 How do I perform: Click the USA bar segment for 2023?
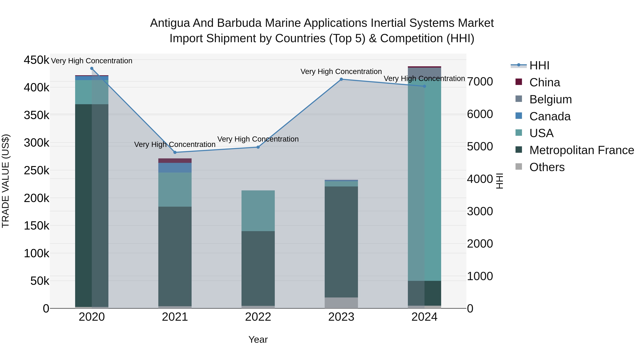coord(341,184)
